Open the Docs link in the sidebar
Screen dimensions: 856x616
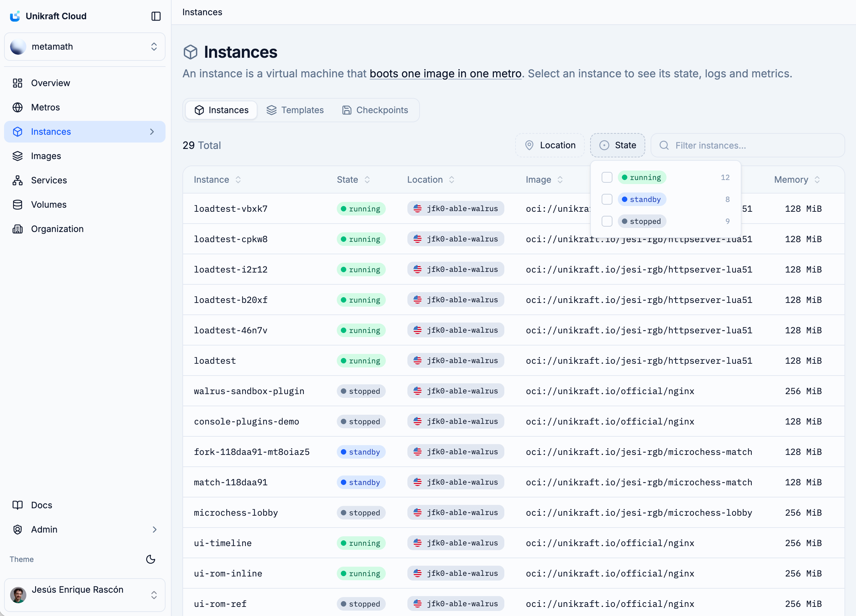84,505
